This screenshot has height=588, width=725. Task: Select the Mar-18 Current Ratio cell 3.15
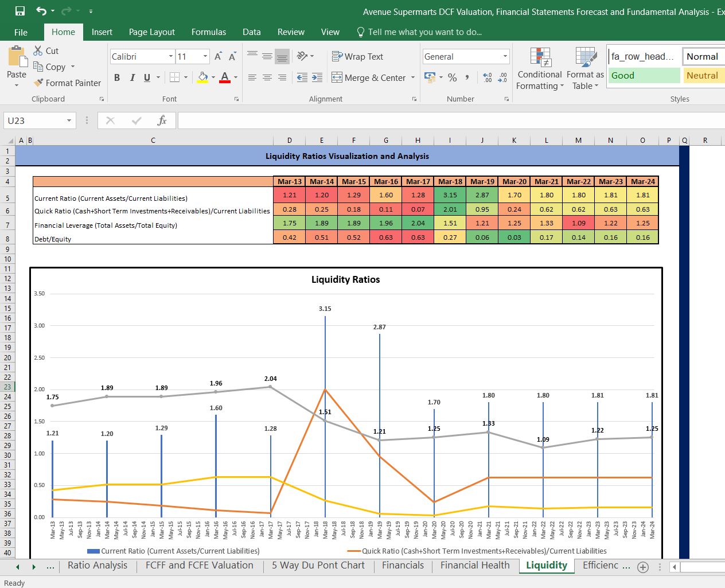(450, 195)
